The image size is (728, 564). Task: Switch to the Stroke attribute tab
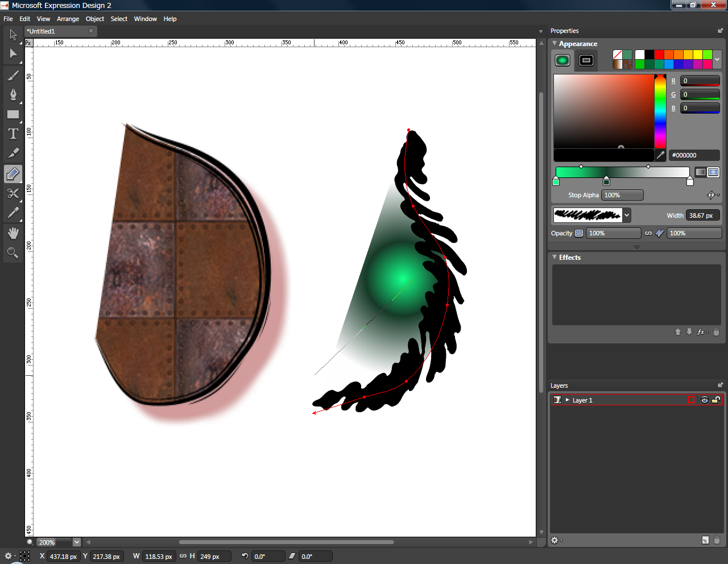(x=586, y=60)
